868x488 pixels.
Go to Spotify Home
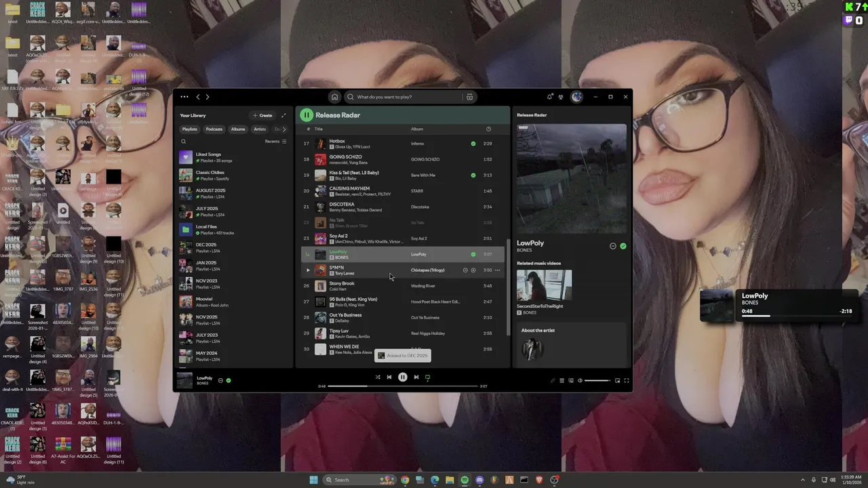coord(334,97)
